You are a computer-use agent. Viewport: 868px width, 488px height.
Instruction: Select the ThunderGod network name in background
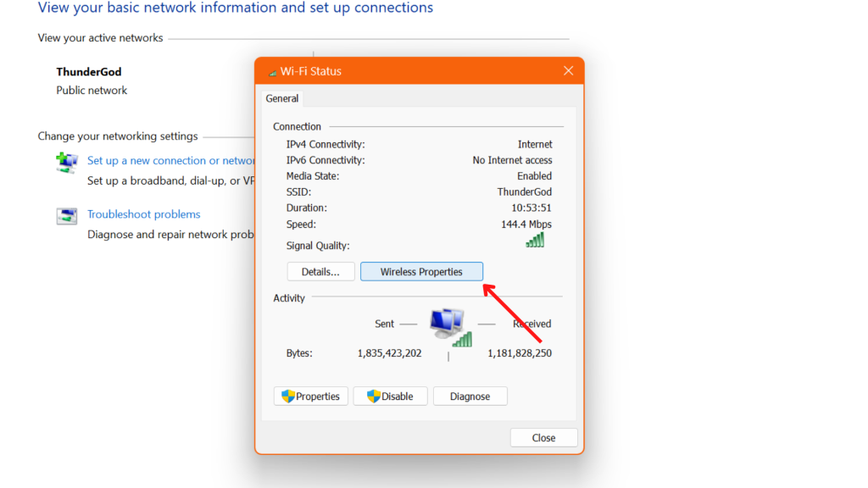pos(88,72)
